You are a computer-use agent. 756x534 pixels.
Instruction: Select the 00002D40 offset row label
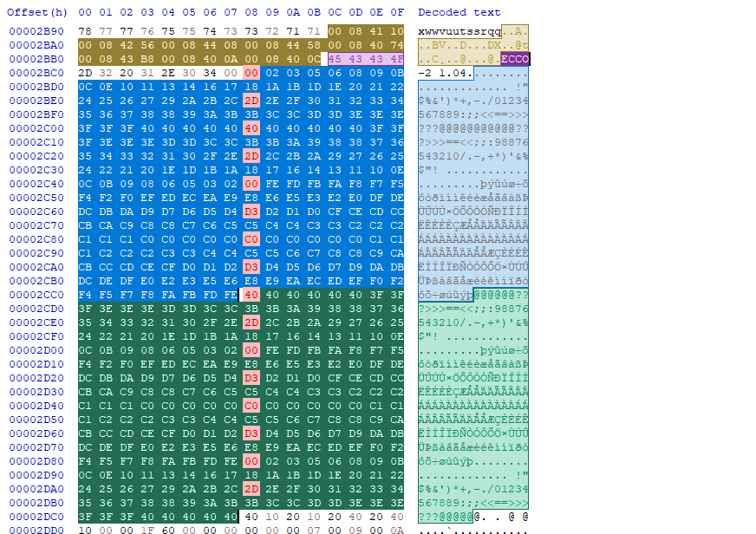coord(36,406)
